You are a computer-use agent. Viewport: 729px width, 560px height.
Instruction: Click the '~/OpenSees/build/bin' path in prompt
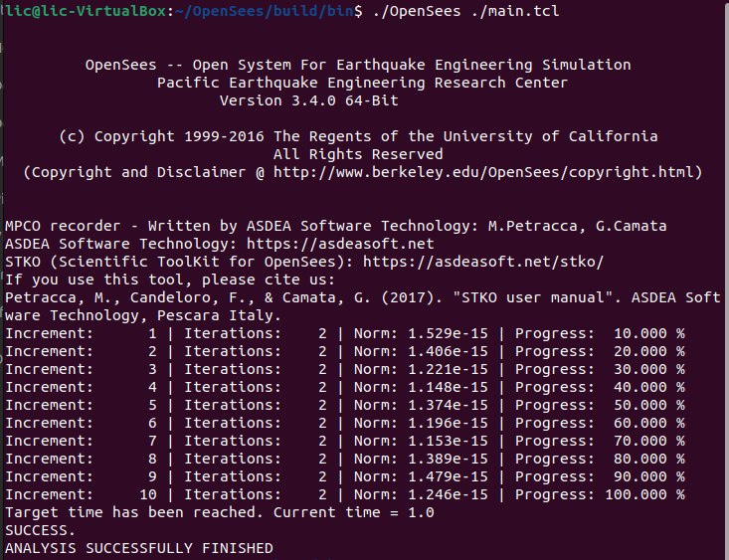[265, 11]
